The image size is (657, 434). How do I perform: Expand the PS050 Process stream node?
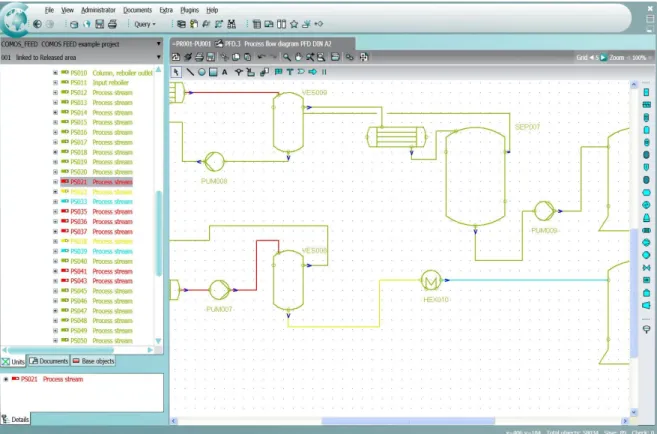pyautogui.click(x=55, y=341)
